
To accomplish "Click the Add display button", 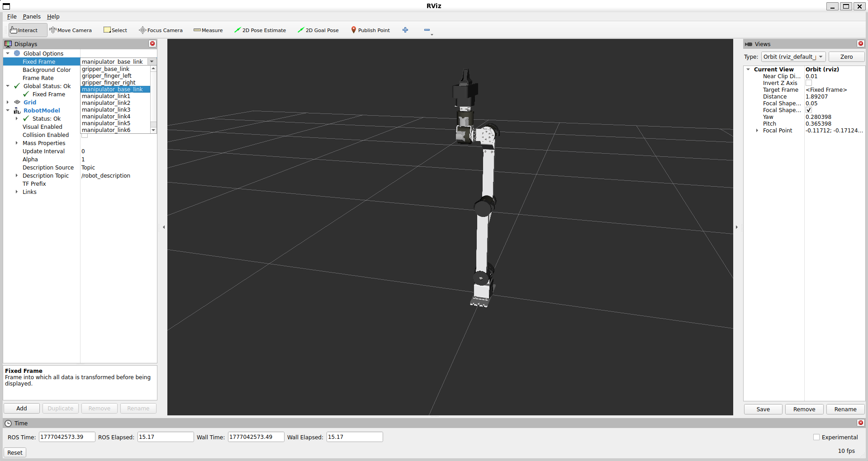I will 22,408.
